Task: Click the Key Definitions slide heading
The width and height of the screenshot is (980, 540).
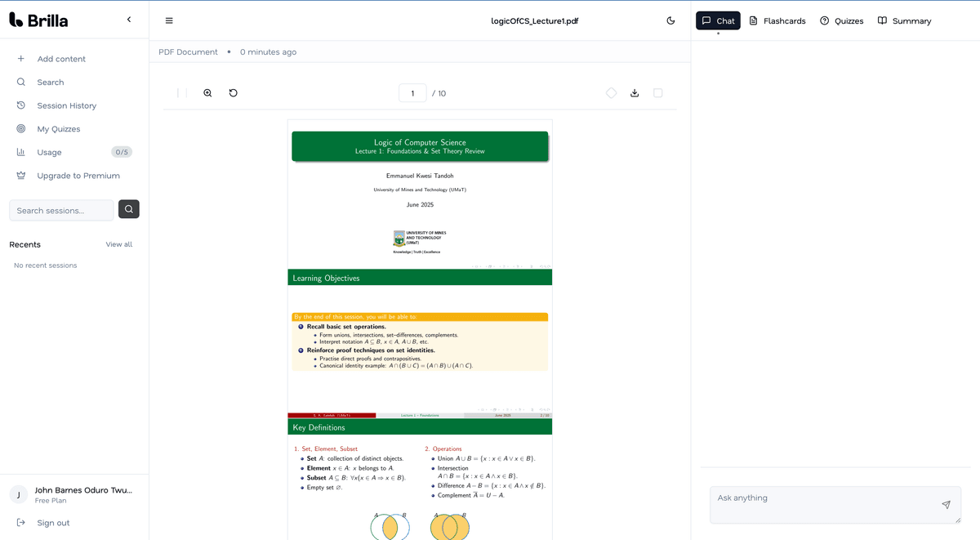Action: [318, 427]
